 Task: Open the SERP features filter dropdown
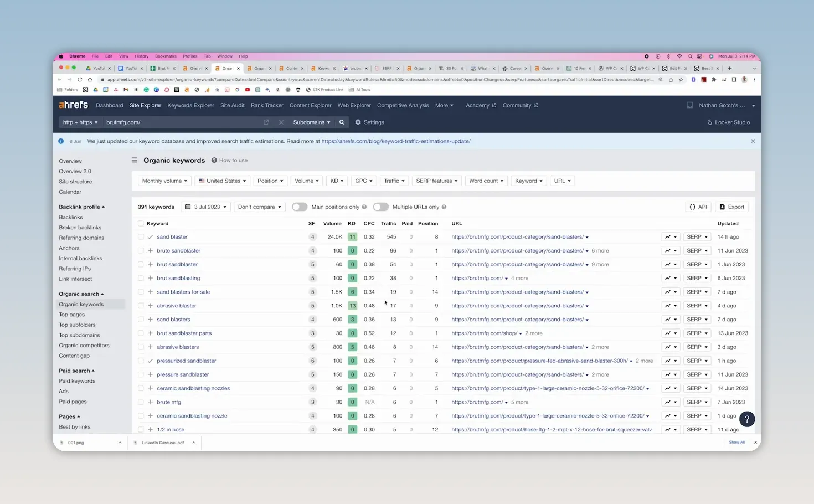pyautogui.click(x=436, y=181)
